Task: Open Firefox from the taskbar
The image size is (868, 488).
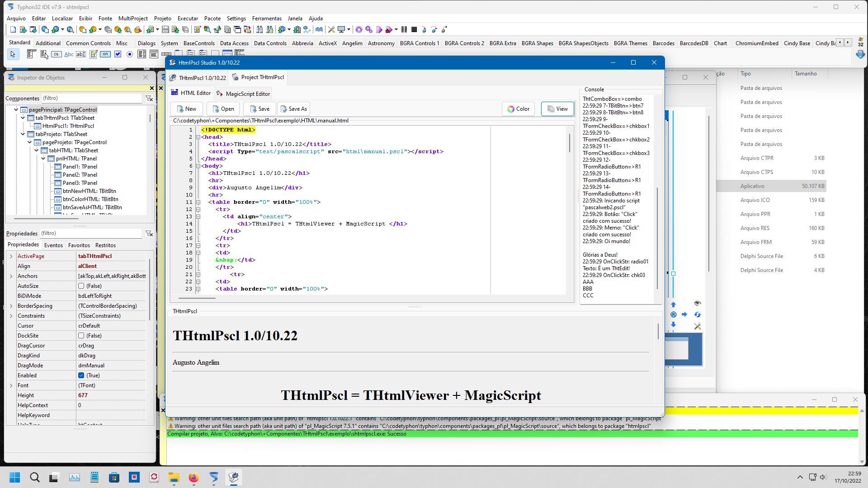Action: pyautogui.click(x=193, y=477)
